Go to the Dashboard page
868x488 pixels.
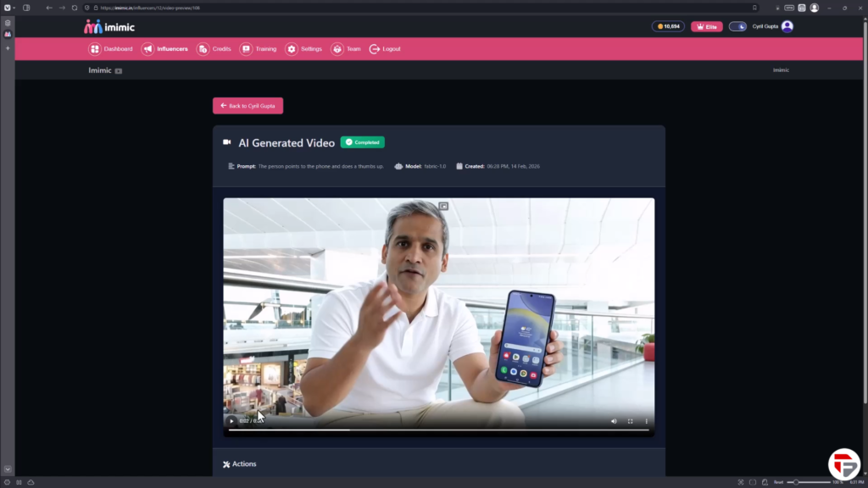[x=95, y=49]
